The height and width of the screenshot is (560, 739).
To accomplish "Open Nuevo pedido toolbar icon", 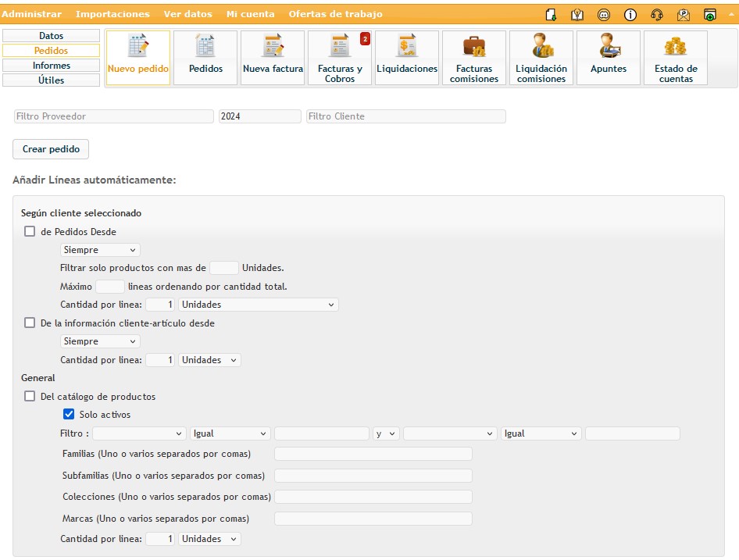I will click(138, 58).
